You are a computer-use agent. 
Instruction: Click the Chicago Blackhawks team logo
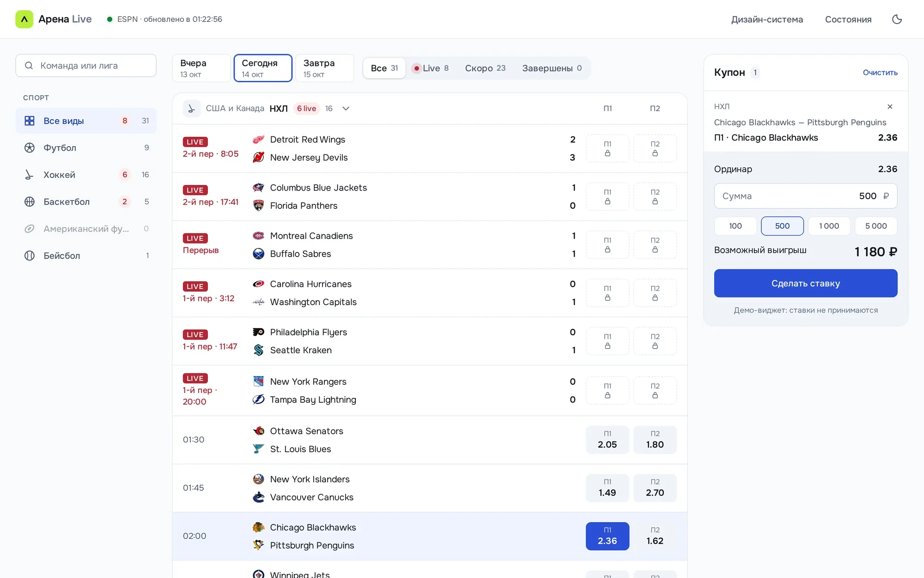pos(259,528)
